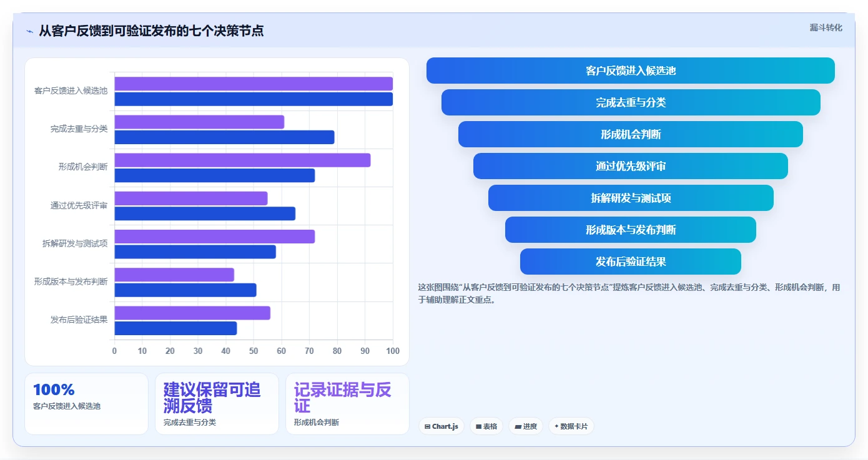The image size is (868, 460).
Task: Select funnel stage 拆解研发与测试项
Action: [631, 198]
